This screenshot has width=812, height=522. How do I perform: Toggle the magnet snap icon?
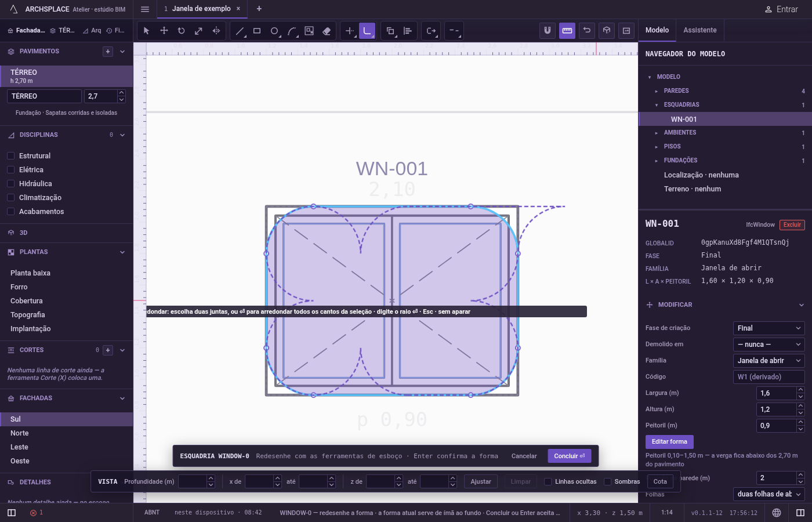548,31
